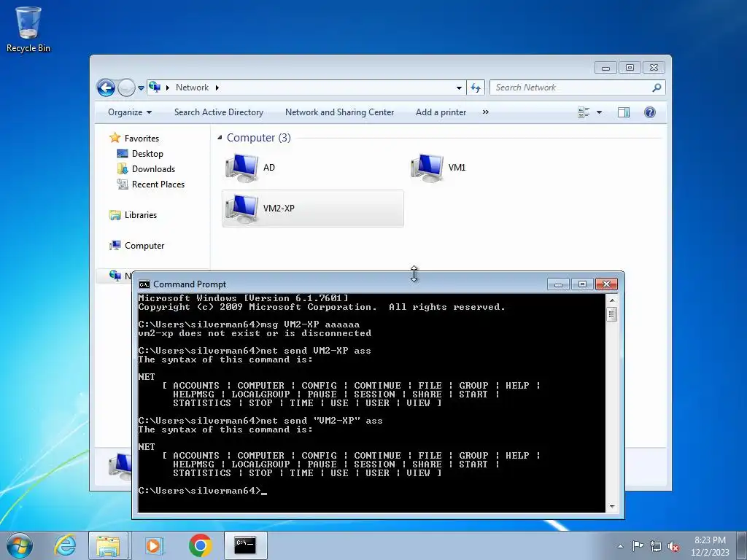Viewport: 747px width, 560px height.
Task: Maximize the Command Prompt window
Action: pos(582,284)
